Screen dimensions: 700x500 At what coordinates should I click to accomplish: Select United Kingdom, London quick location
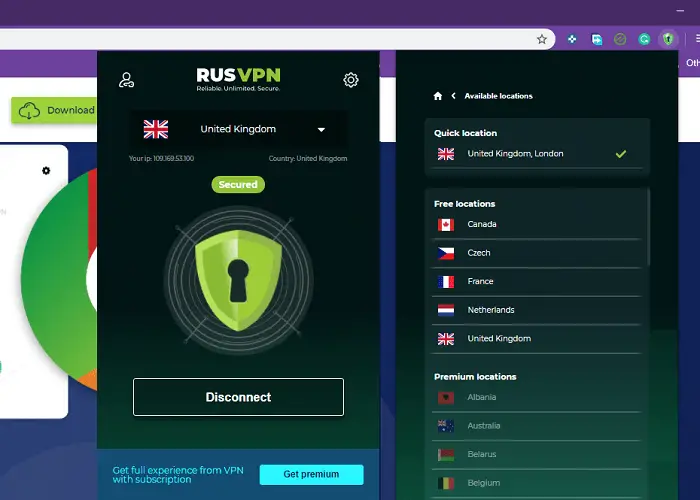(537, 154)
